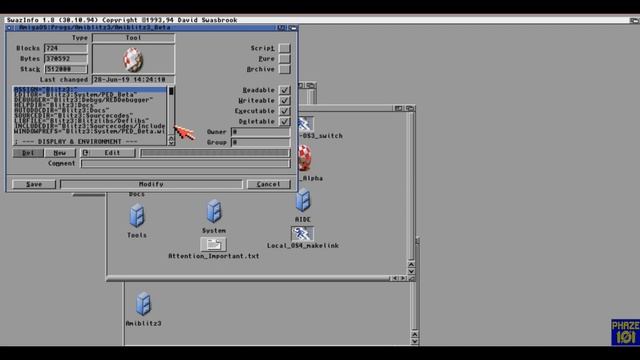Click the Bytes value field
The image size is (640, 360).
click(66, 59)
